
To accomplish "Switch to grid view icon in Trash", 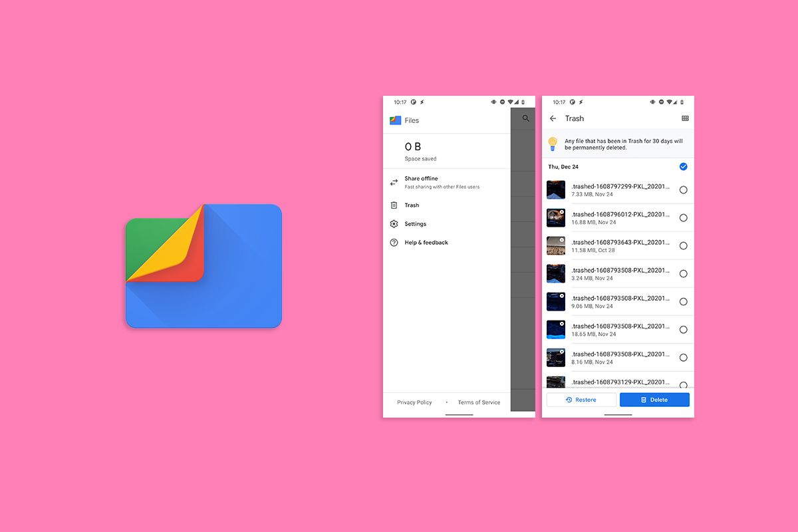I will 685,118.
